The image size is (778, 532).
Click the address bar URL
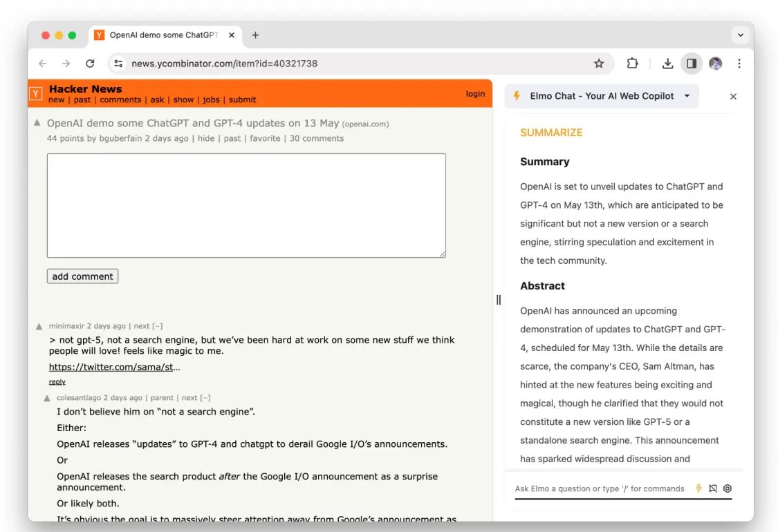coord(224,64)
